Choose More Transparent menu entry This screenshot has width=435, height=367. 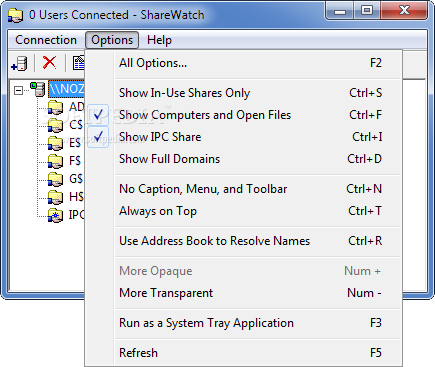243,293
